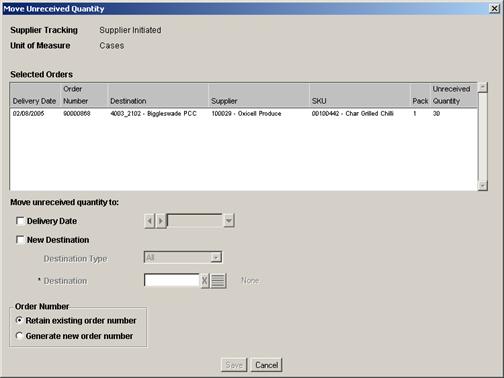Screen dimensions: 504x378
Task: Open the destination list lookup icon
Action: [x=218, y=281]
